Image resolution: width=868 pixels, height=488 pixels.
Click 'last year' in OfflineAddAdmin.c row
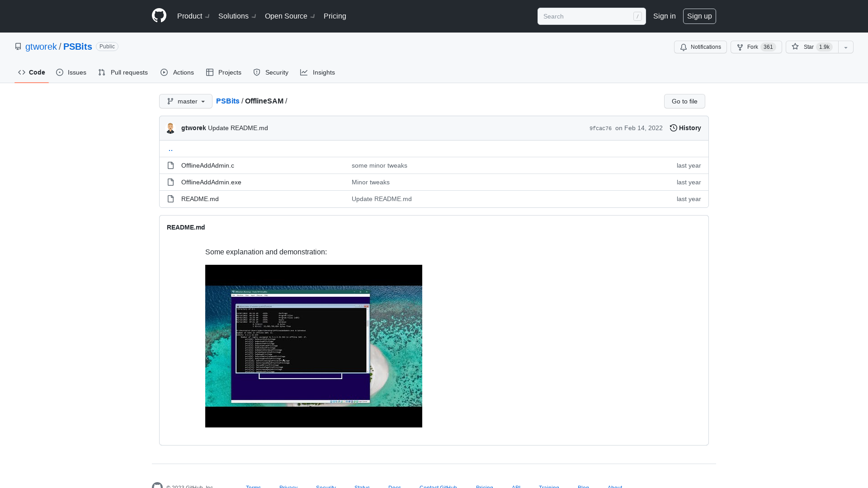(689, 165)
